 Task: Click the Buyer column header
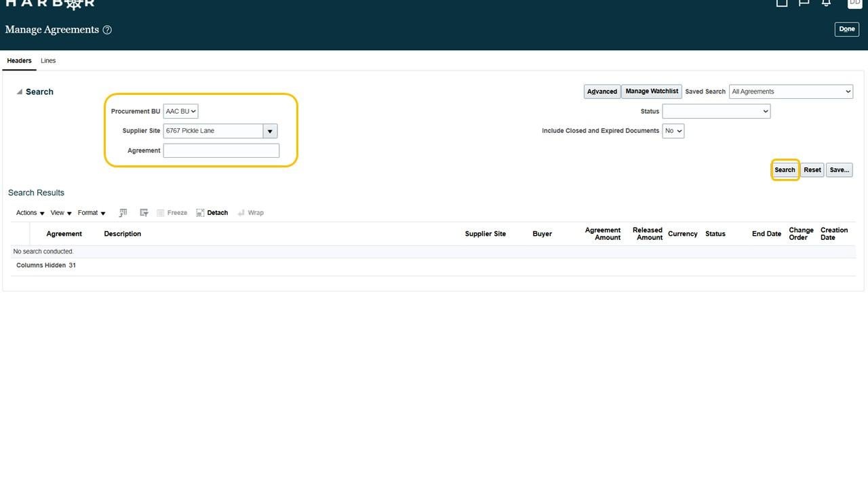pyautogui.click(x=542, y=234)
